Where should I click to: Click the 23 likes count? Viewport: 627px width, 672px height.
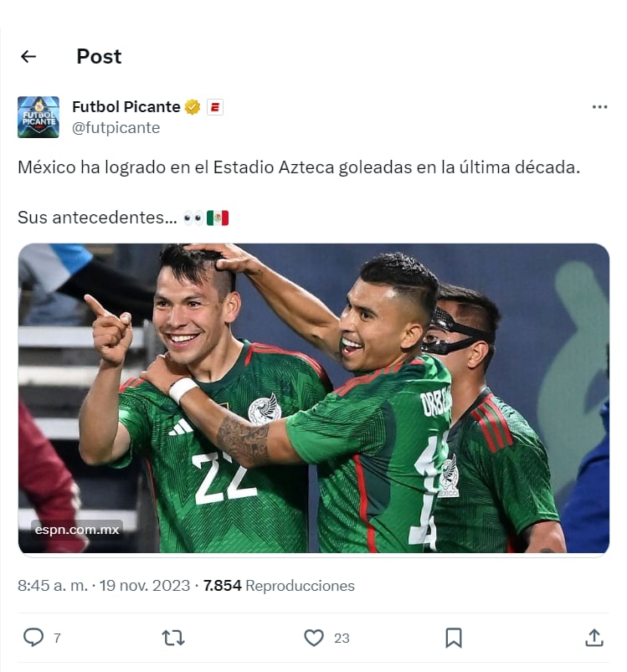coord(342,639)
